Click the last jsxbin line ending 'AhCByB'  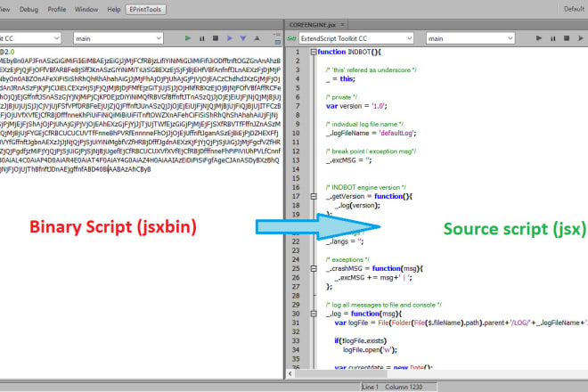tap(76, 169)
